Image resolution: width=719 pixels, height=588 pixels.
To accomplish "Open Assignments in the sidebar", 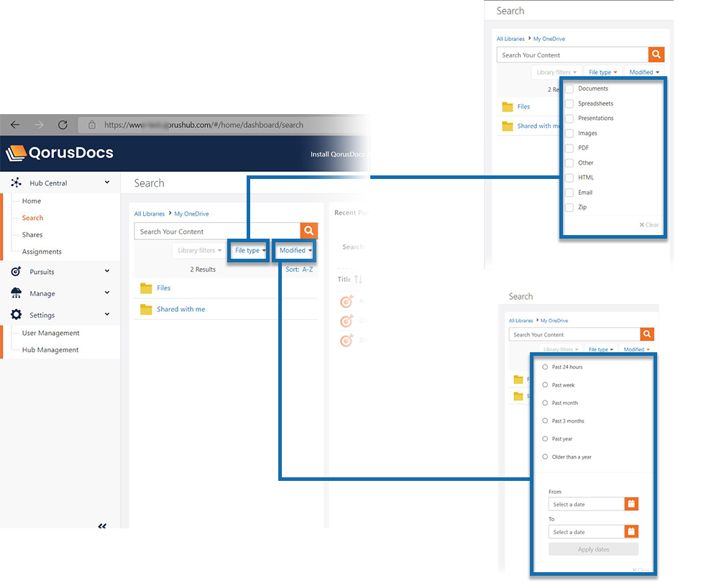I will [42, 252].
